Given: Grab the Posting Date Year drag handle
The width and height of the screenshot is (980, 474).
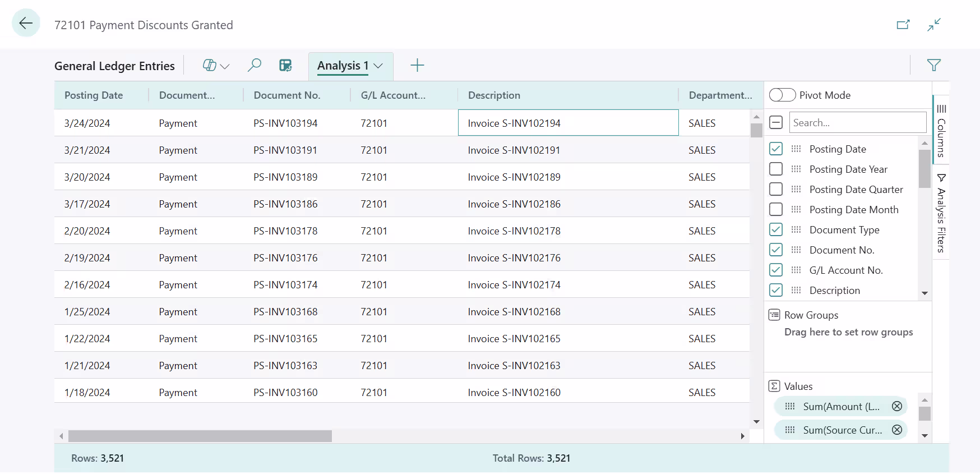Looking at the screenshot, I should click(796, 169).
